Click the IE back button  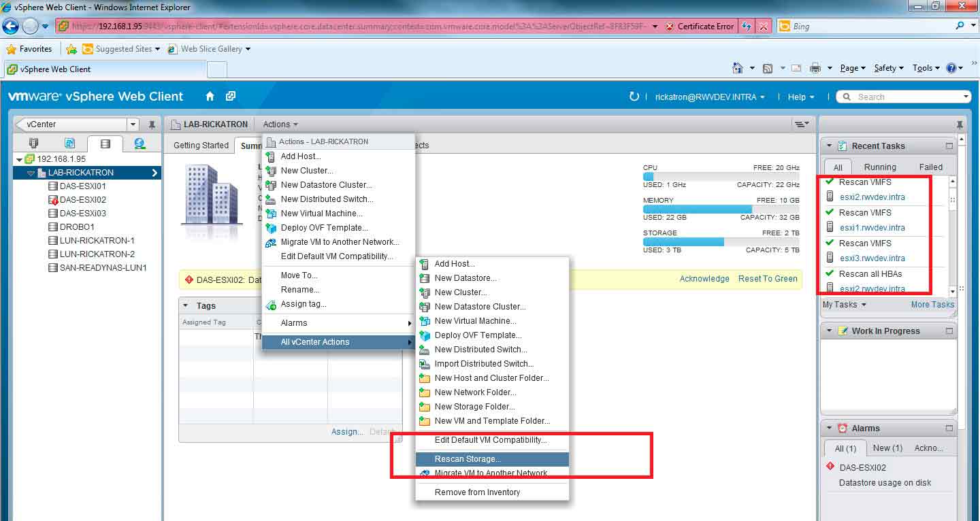[10, 27]
